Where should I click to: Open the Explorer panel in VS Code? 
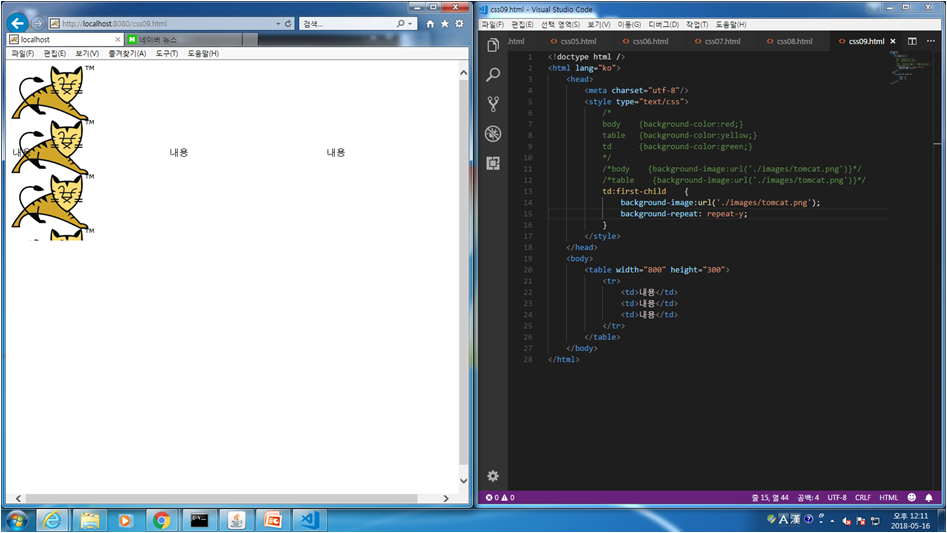tap(493, 45)
